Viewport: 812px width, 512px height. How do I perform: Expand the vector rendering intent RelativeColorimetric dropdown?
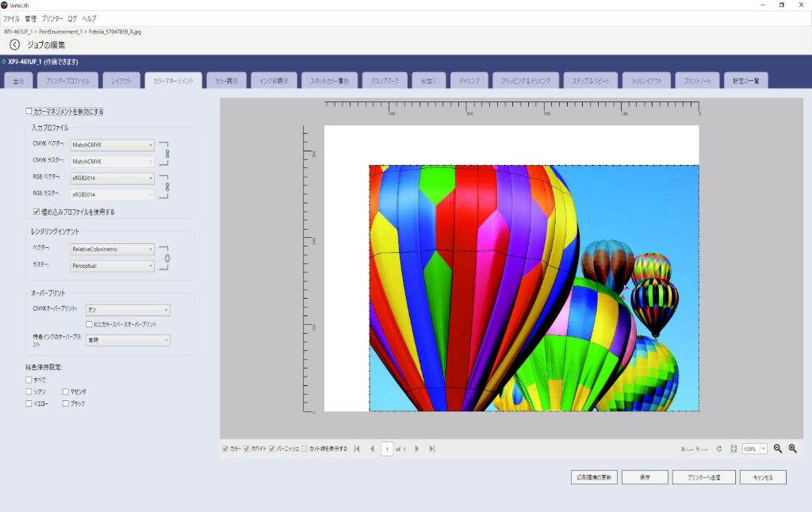point(113,249)
